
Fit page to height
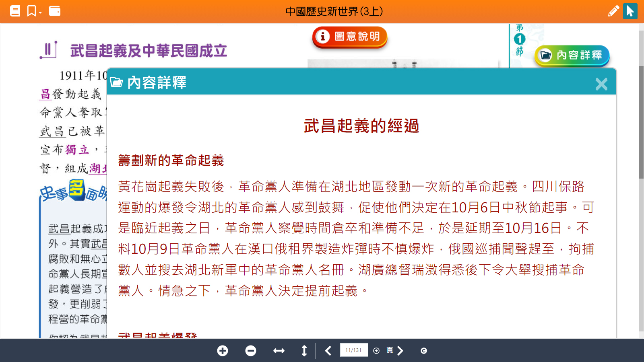(x=304, y=351)
